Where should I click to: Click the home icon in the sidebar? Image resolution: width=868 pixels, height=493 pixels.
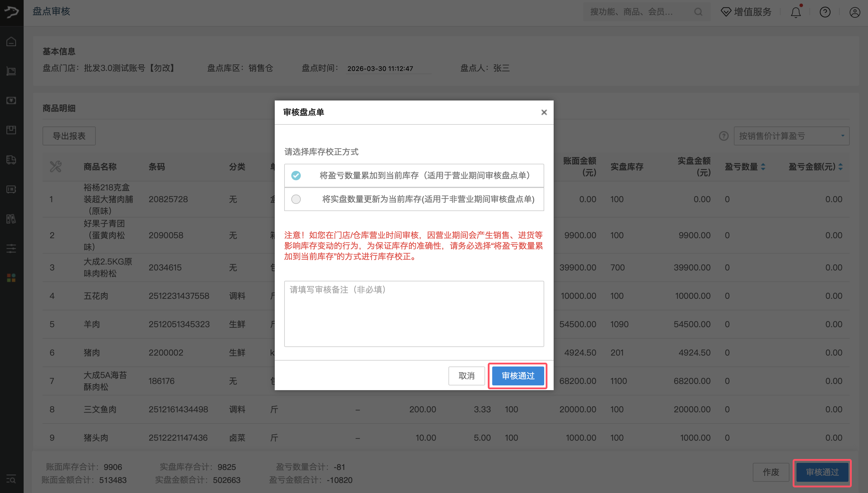coord(11,42)
